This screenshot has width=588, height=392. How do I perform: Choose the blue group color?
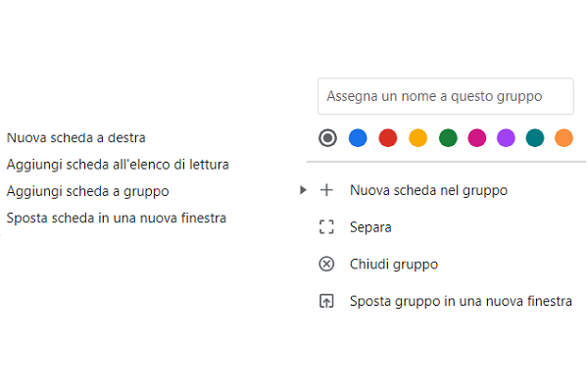358,138
